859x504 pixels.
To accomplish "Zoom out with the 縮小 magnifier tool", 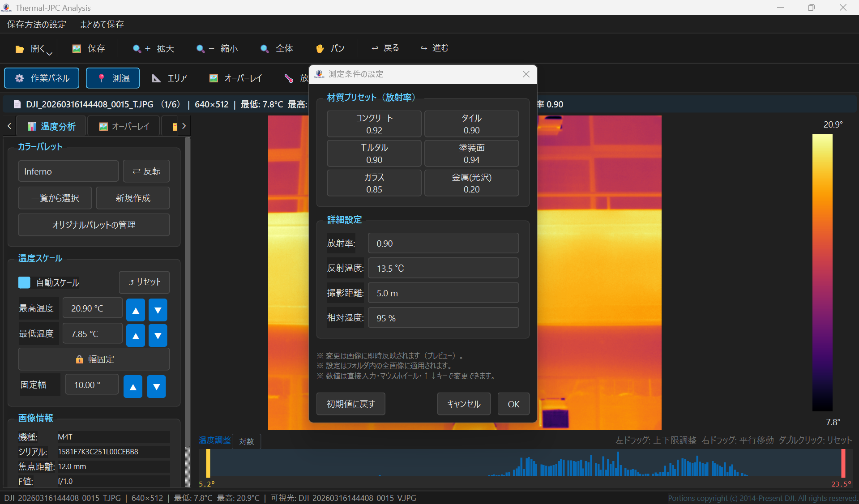I will pyautogui.click(x=217, y=48).
